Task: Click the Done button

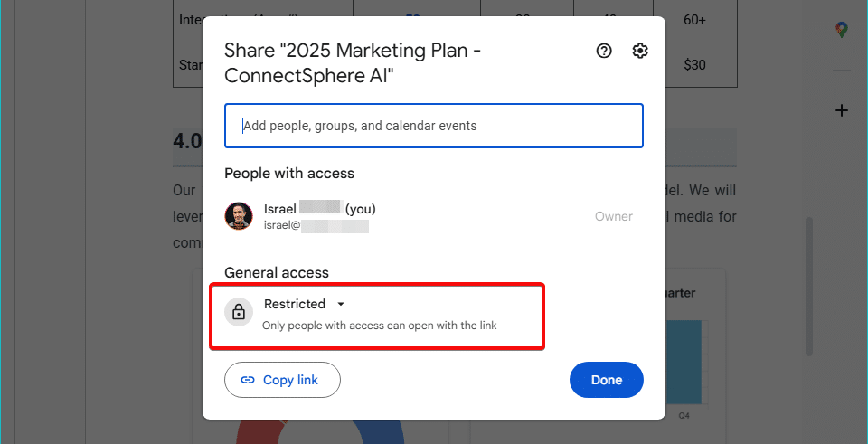Action: [x=606, y=380]
